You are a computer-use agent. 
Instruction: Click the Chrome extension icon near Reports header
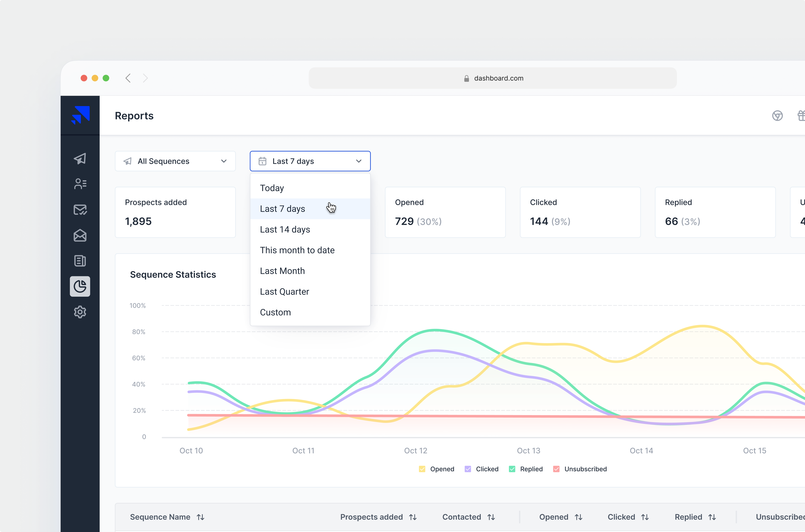click(x=778, y=116)
